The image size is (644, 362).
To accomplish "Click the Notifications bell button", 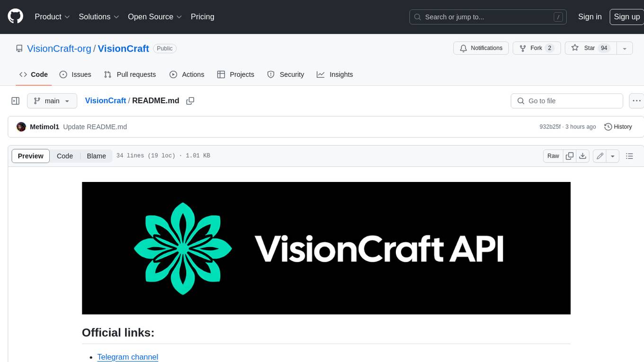I will click(481, 48).
